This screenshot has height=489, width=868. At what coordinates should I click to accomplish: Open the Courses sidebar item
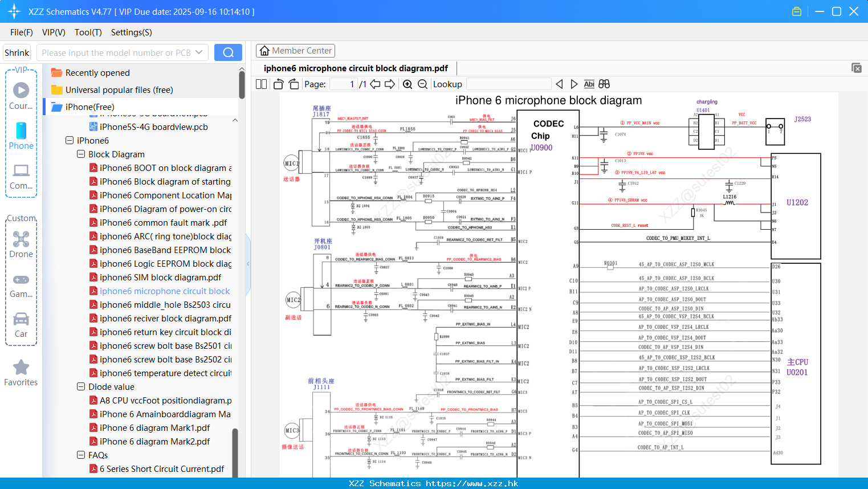[x=21, y=96]
